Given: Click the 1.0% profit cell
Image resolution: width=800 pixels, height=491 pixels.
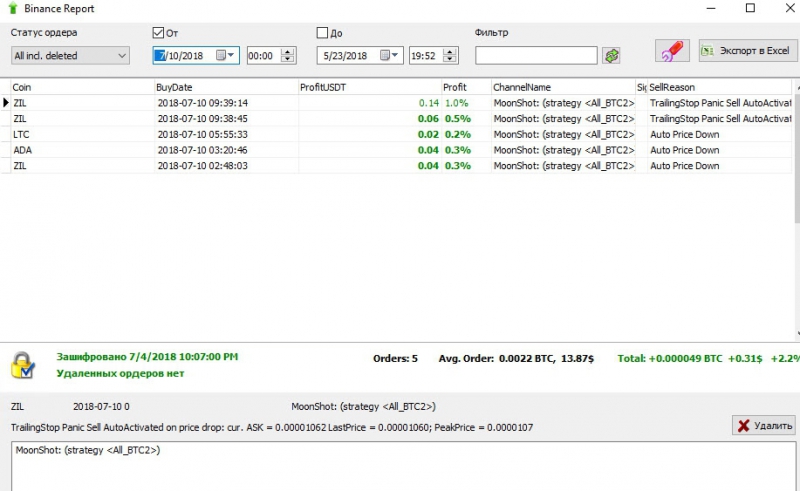Looking at the screenshot, I should 456,103.
